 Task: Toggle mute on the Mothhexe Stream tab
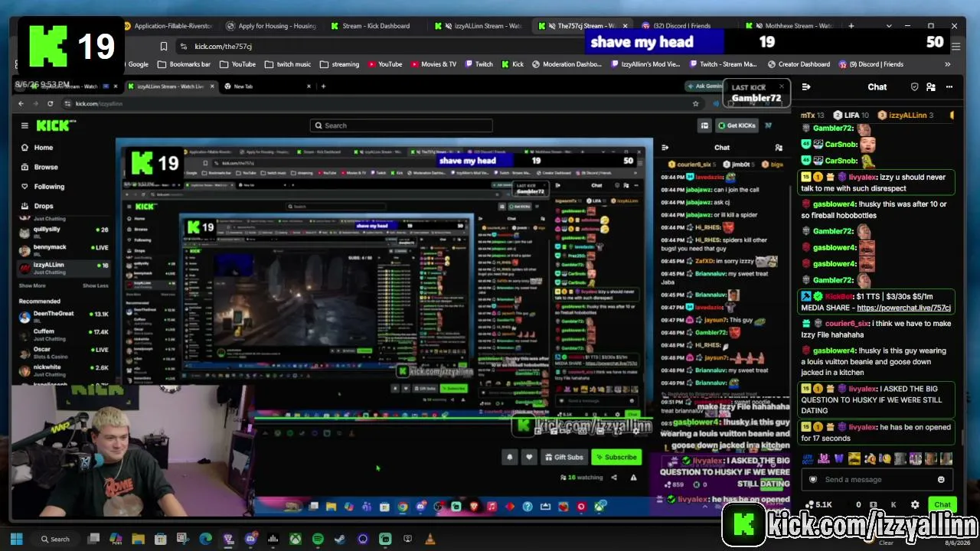(x=759, y=26)
